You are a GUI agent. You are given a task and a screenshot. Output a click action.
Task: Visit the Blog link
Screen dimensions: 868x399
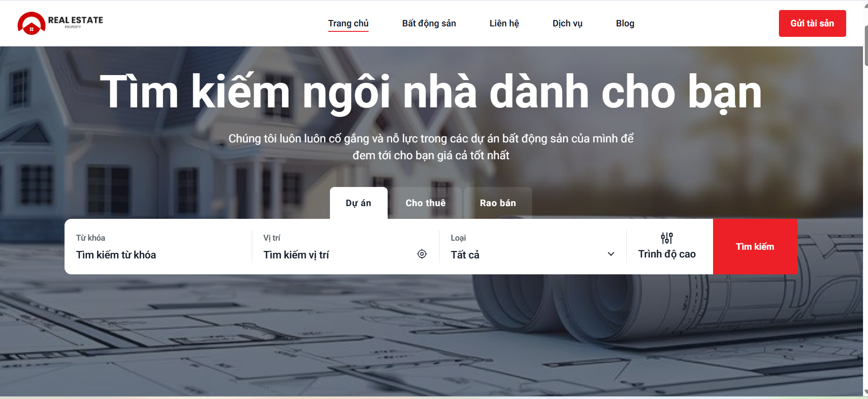coord(625,23)
